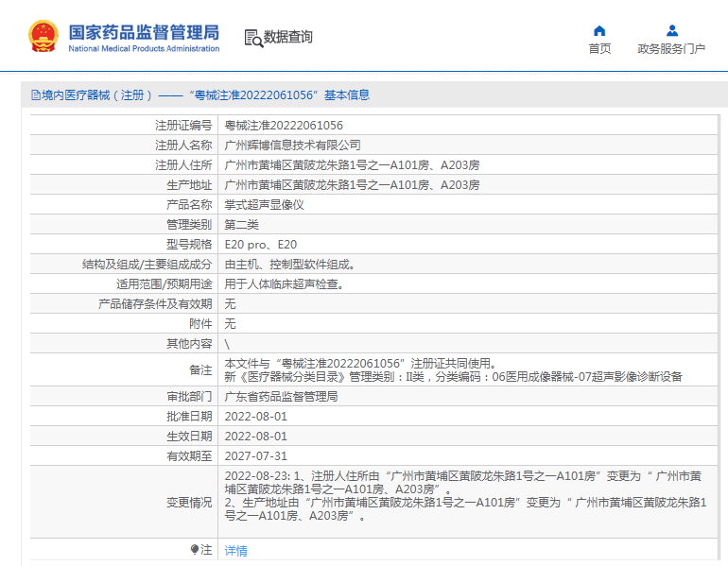
Task: Click the 生效日期 label
Action: pos(189,437)
